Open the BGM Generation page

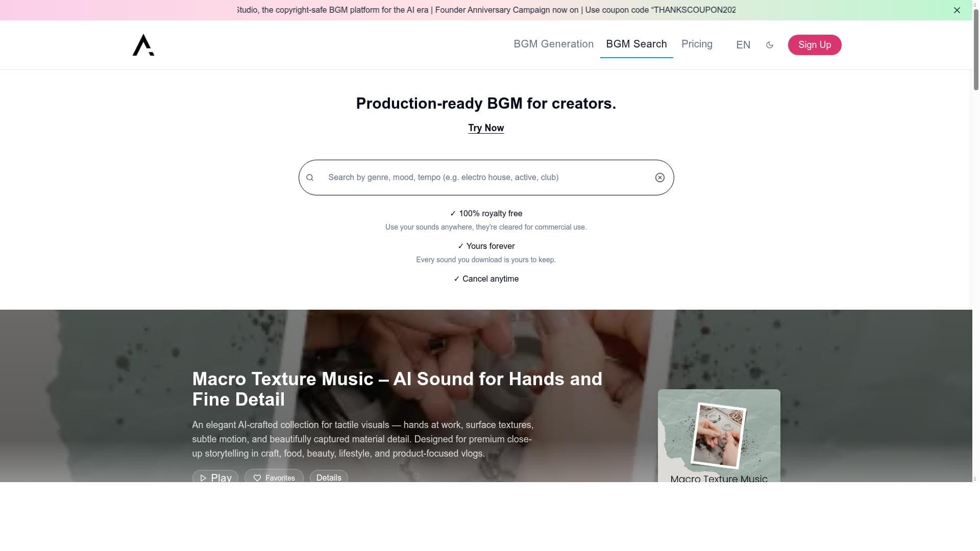coord(553,44)
